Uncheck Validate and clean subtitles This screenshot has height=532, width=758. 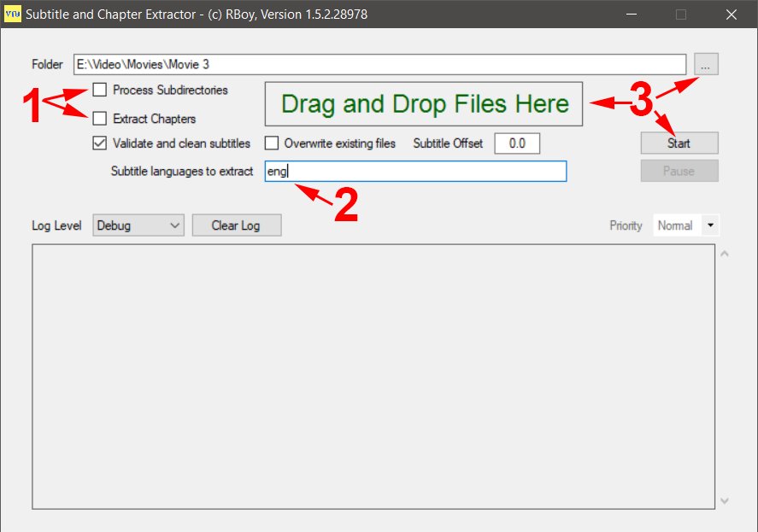coord(100,143)
